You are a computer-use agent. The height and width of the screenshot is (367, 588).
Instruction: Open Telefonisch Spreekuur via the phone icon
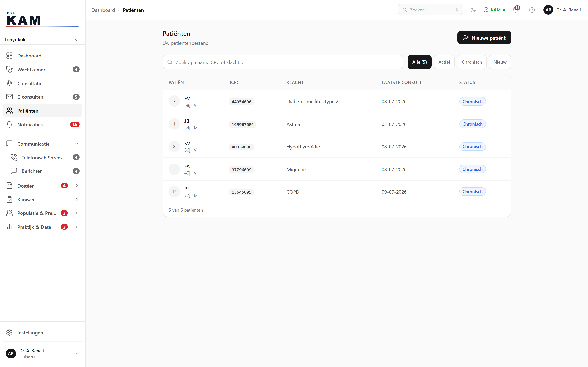[14, 157]
